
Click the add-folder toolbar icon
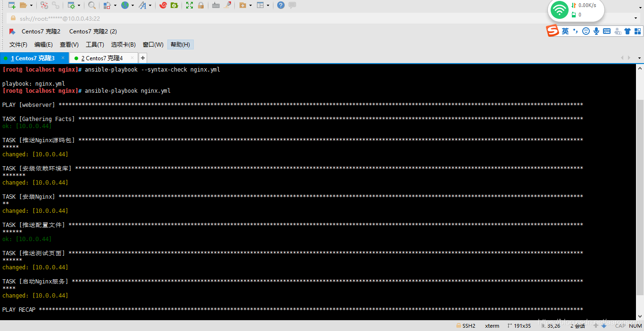[242, 5]
